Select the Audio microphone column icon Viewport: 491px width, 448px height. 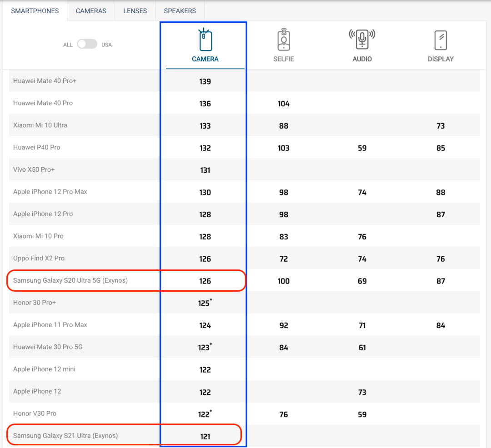362,40
